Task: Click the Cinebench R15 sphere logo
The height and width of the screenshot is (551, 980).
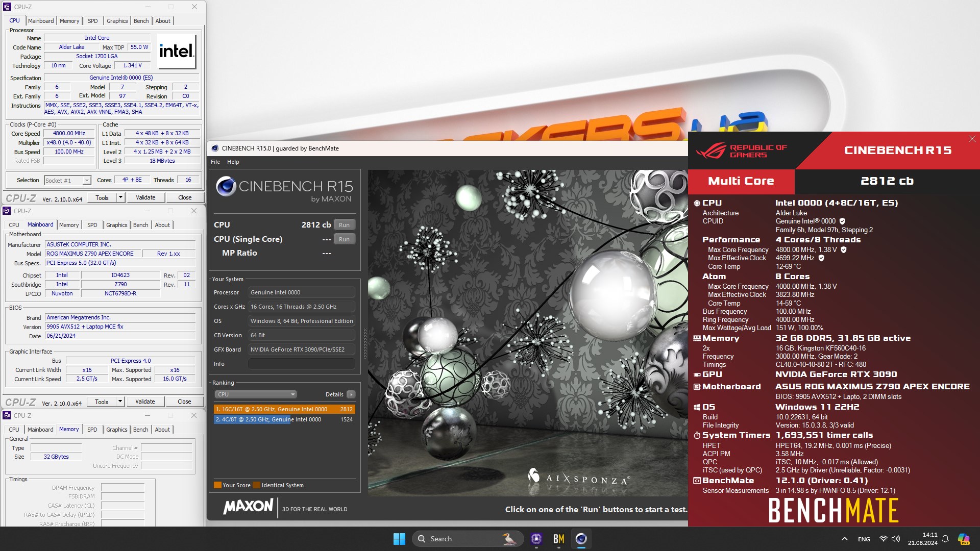Action: coord(226,186)
